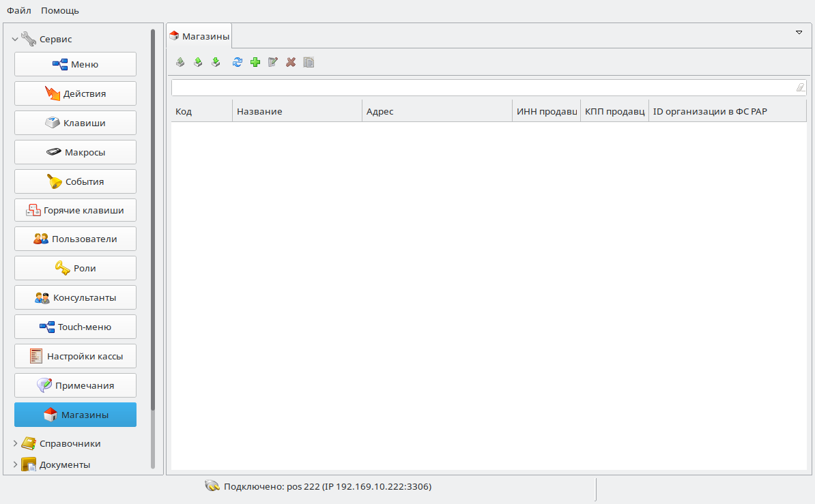Sort by the ИНН продавц column
The width and height of the screenshot is (815, 504).
[546, 111]
